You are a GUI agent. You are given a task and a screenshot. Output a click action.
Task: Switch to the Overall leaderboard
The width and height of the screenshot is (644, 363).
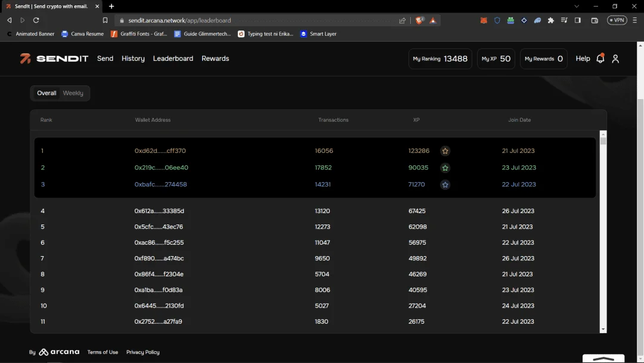tap(47, 93)
